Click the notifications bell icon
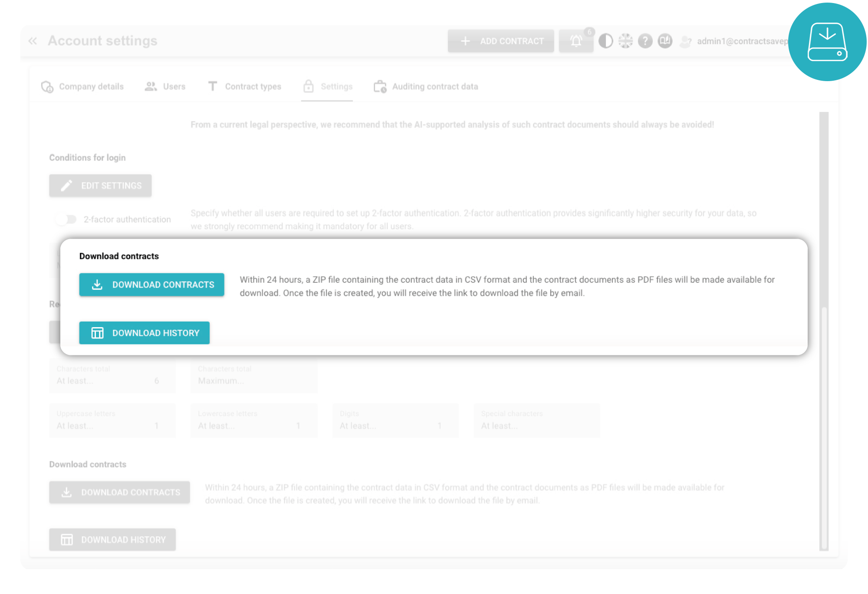Screen dimensions: 868x594 (x=576, y=41)
